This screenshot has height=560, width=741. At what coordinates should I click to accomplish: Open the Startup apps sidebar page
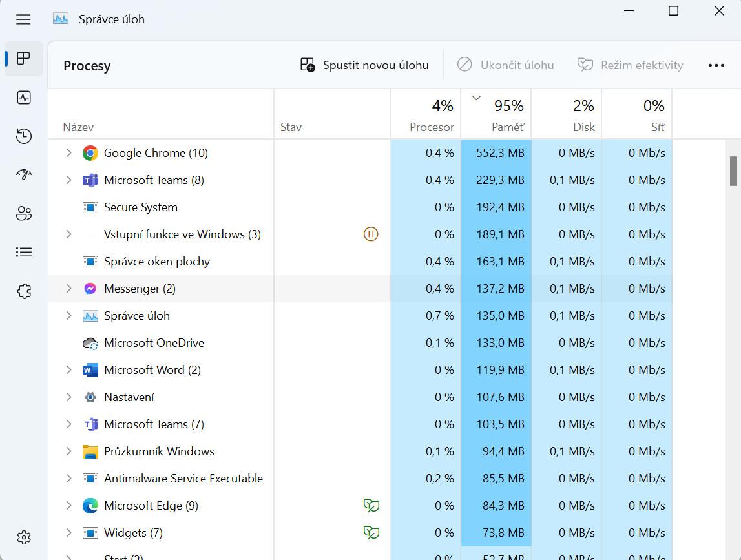24,175
